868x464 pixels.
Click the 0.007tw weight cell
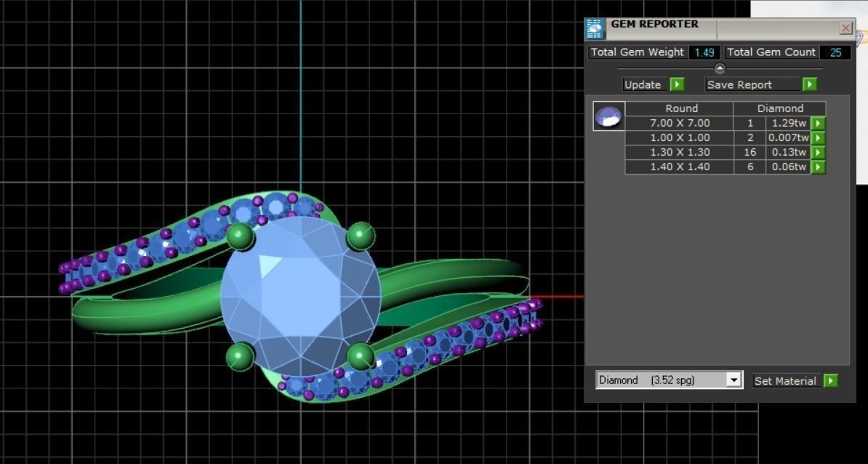pyautogui.click(x=788, y=137)
